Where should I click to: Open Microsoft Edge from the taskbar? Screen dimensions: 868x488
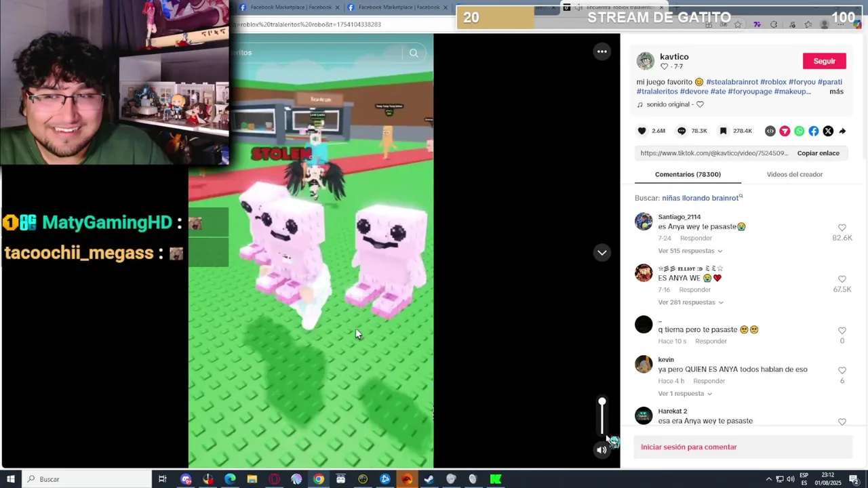pyautogui.click(x=230, y=479)
